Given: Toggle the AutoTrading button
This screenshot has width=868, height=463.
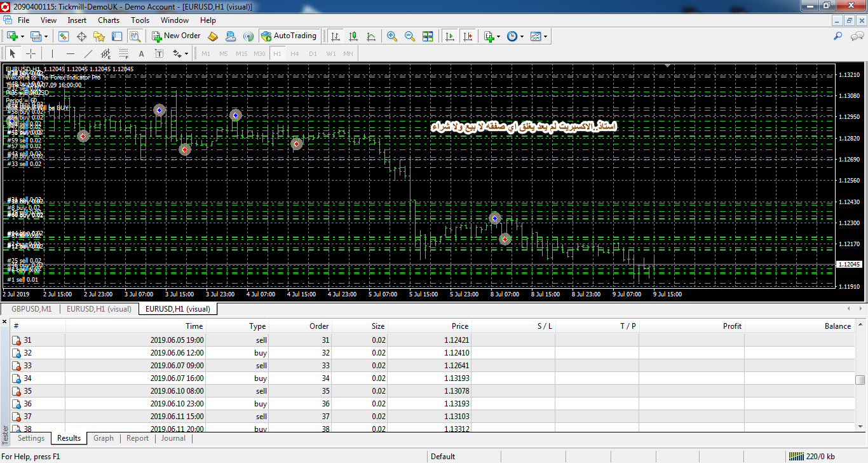Looking at the screenshot, I should coord(288,36).
